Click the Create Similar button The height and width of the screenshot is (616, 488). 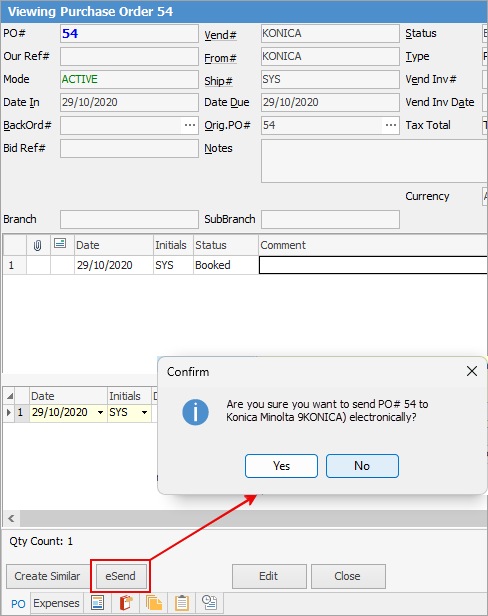pyautogui.click(x=47, y=576)
